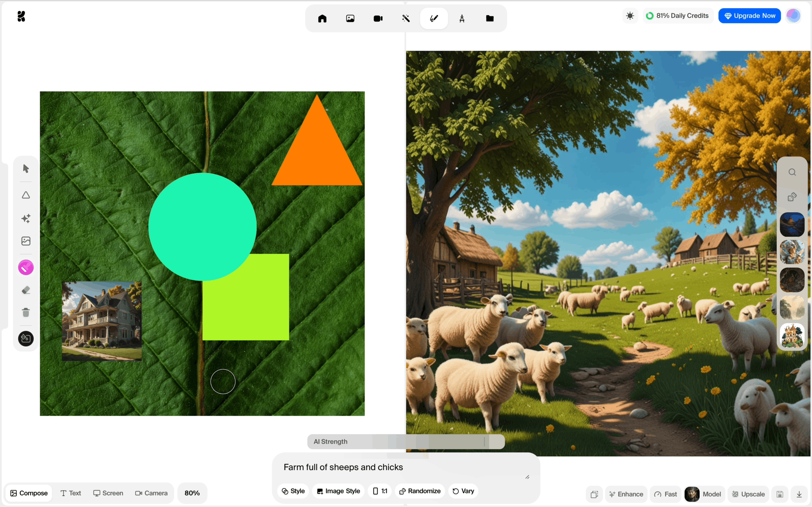Select the pointer tool in left toolbar
This screenshot has height=507, width=812.
click(x=26, y=168)
